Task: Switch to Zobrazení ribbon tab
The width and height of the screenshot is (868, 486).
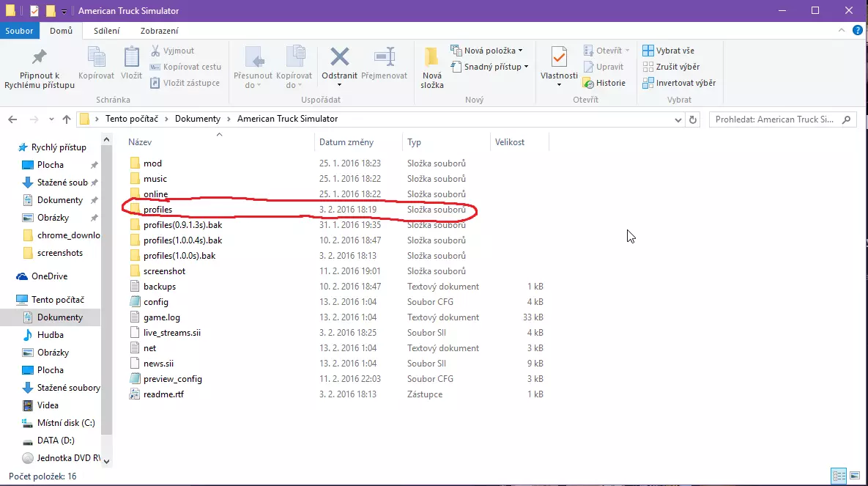Action: (160, 31)
